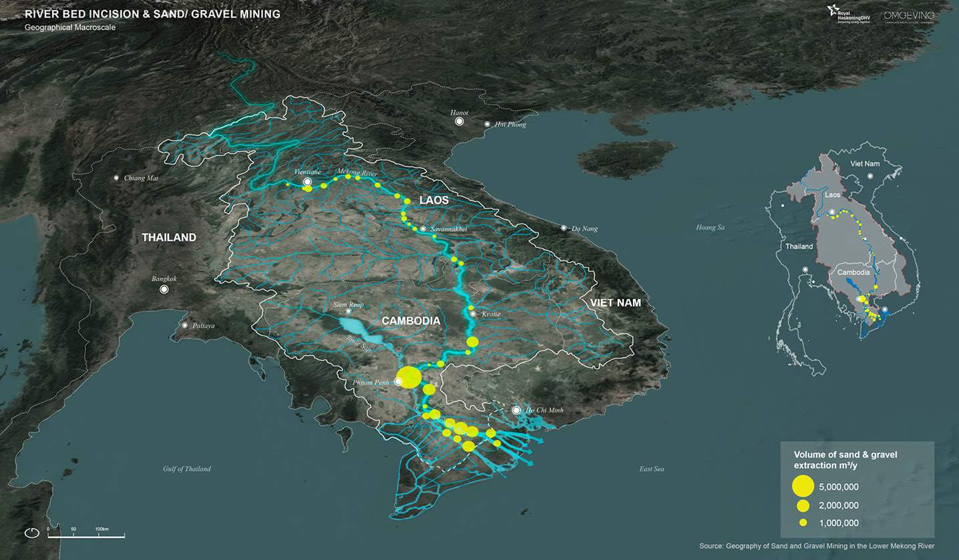Click the Chiang Mai city marker
The height and width of the screenshot is (560, 959).
click(117, 178)
